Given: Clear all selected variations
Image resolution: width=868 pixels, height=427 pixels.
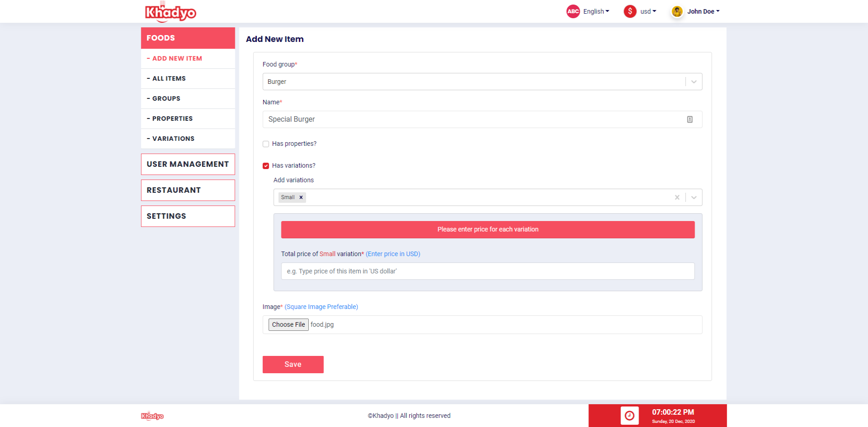Looking at the screenshot, I should tap(677, 197).
